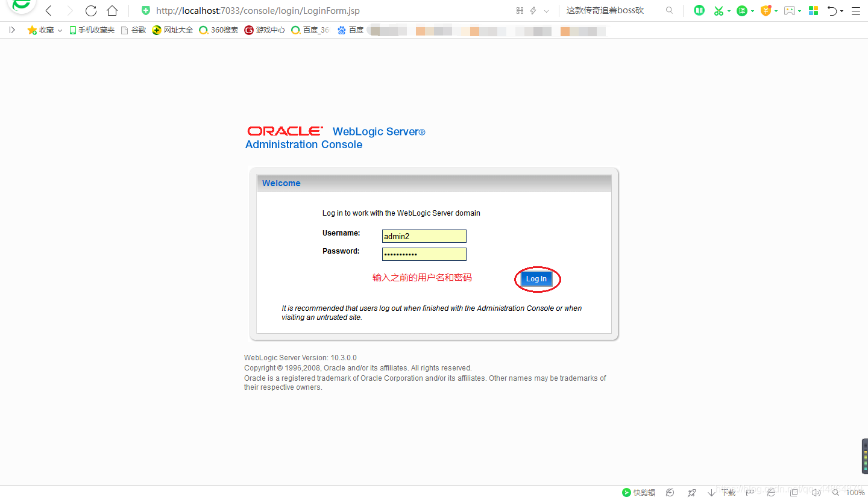This screenshot has width=868, height=500.
Task: Click the status bar magnifier zoom icon
Action: pos(835,493)
